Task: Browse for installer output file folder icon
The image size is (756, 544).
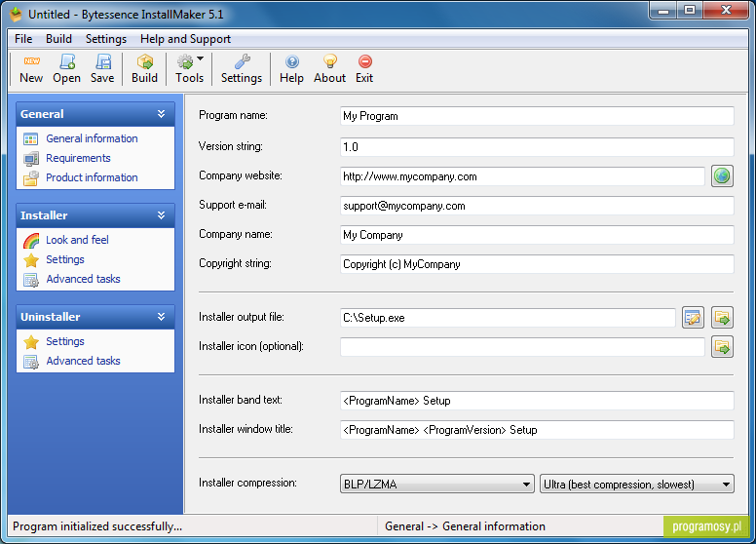Action: point(722,318)
